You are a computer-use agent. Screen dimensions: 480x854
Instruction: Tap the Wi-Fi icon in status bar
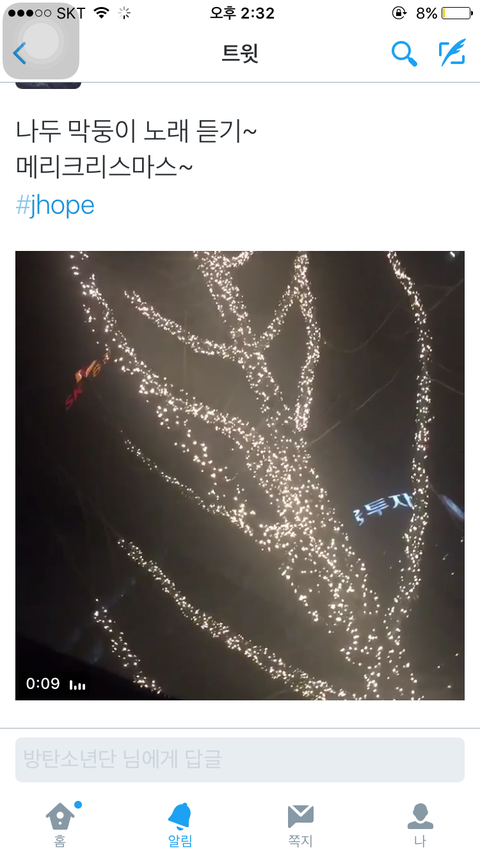(101, 13)
